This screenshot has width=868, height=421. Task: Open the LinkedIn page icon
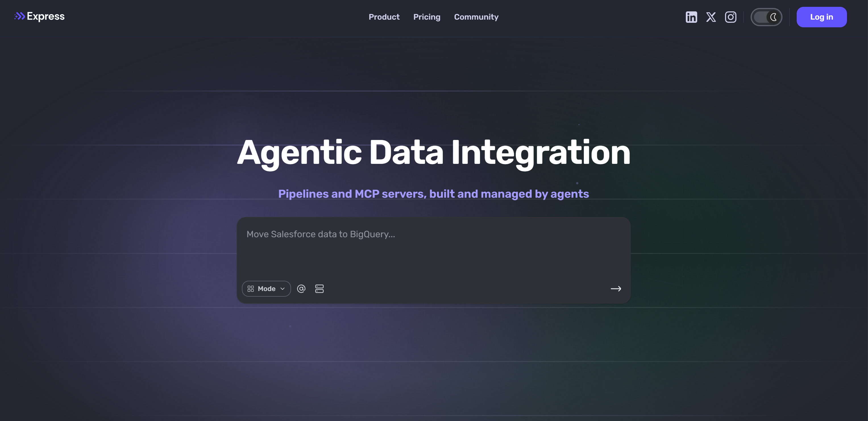tap(691, 17)
